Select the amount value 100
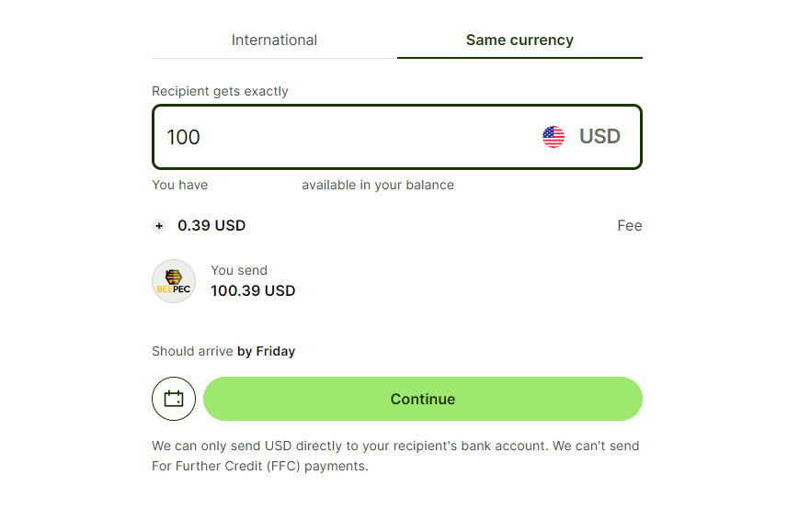The height and width of the screenshot is (532, 799). tap(183, 136)
